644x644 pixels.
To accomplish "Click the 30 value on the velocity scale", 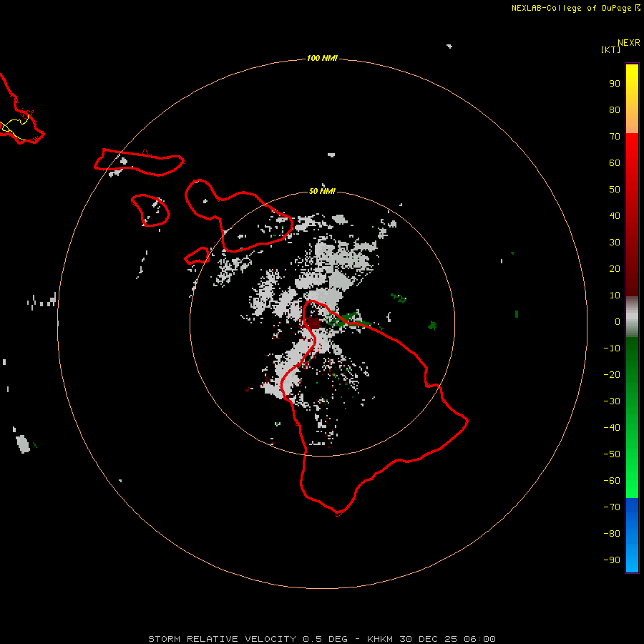I will click(615, 243).
